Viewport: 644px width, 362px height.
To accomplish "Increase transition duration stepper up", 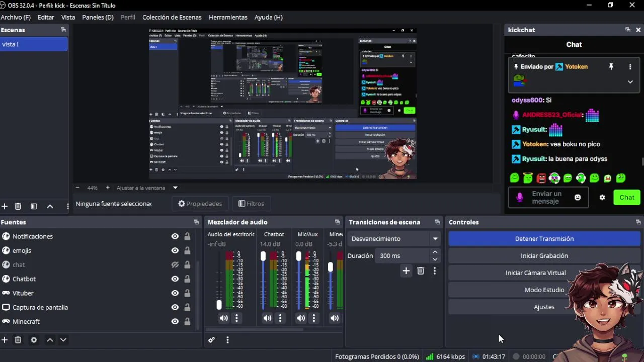I will point(435,252).
